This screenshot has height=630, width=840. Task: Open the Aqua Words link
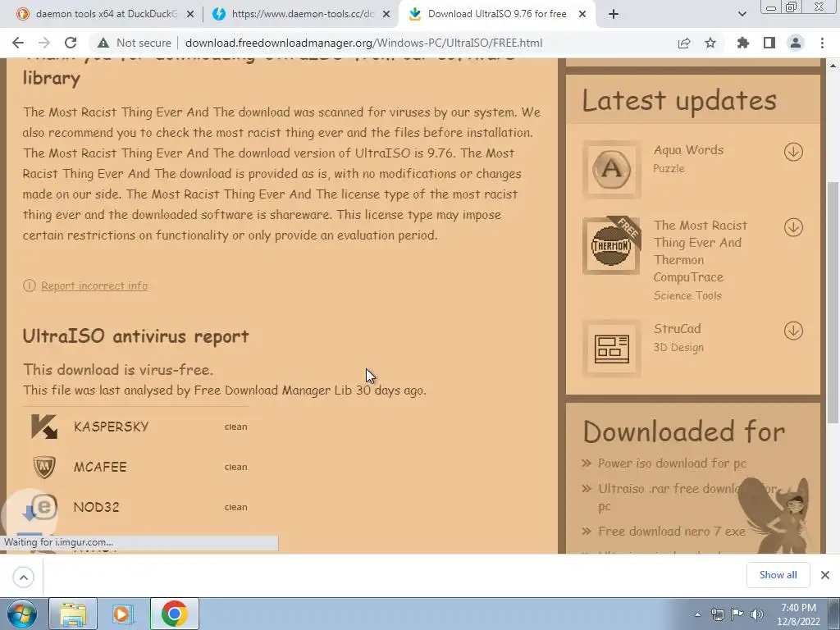(x=688, y=150)
